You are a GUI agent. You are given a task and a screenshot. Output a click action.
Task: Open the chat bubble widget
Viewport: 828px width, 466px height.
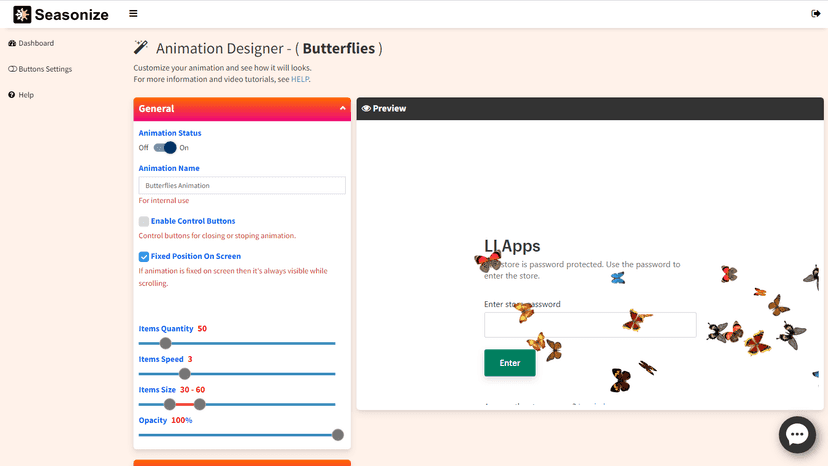pyautogui.click(x=797, y=434)
